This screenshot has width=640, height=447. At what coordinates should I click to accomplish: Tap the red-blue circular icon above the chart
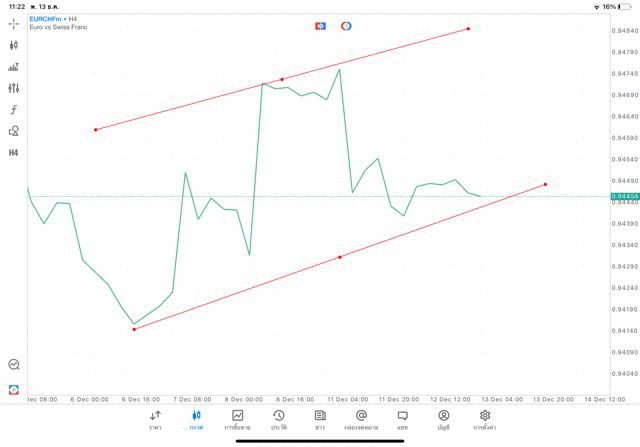(346, 25)
